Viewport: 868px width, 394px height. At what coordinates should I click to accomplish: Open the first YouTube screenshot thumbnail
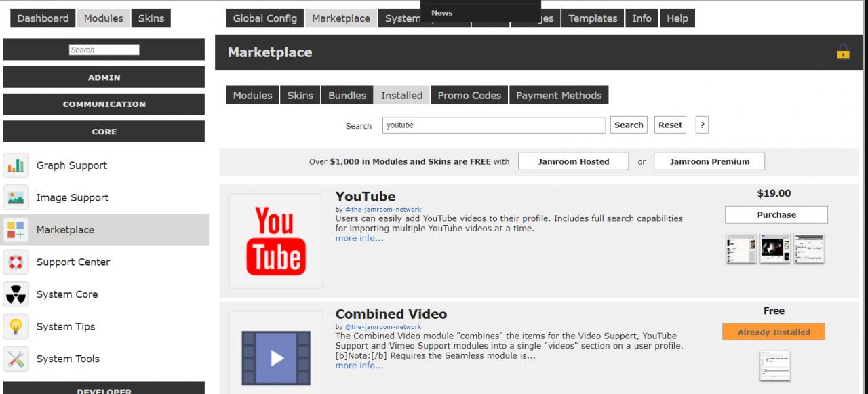[x=741, y=249]
